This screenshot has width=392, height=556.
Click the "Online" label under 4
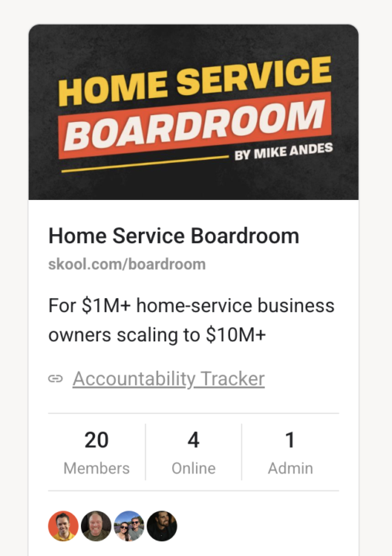pos(194,469)
